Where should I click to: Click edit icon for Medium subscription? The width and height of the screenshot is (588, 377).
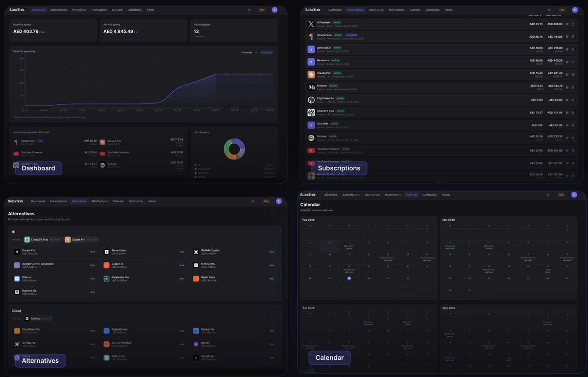(567, 87)
